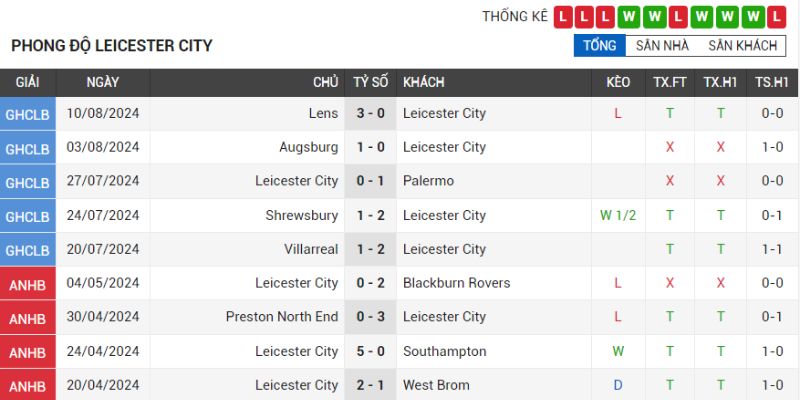Click the GHCLB league badge for the Lens match

pyautogui.click(x=27, y=114)
